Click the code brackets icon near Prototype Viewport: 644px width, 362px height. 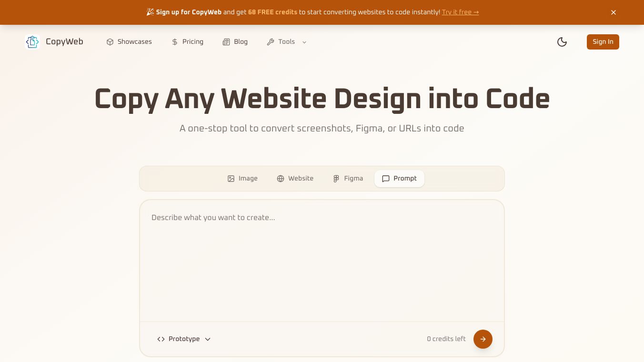[x=161, y=339]
